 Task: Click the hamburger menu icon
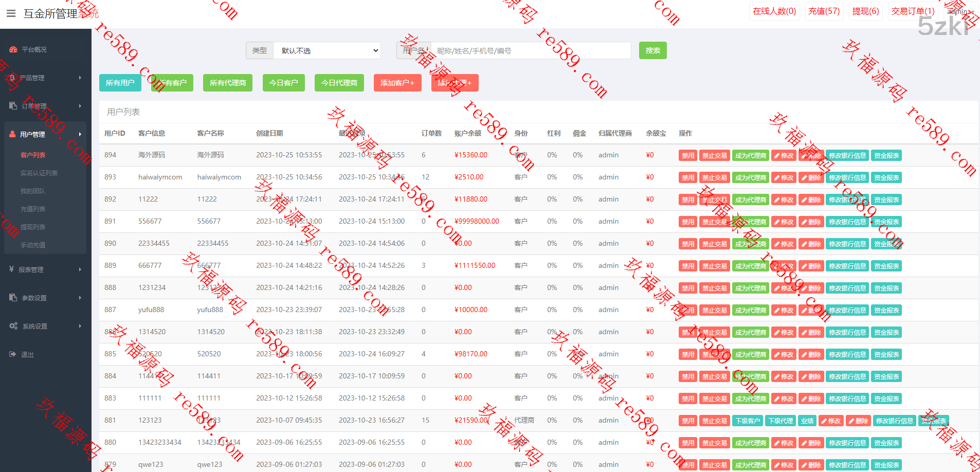(11, 13)
